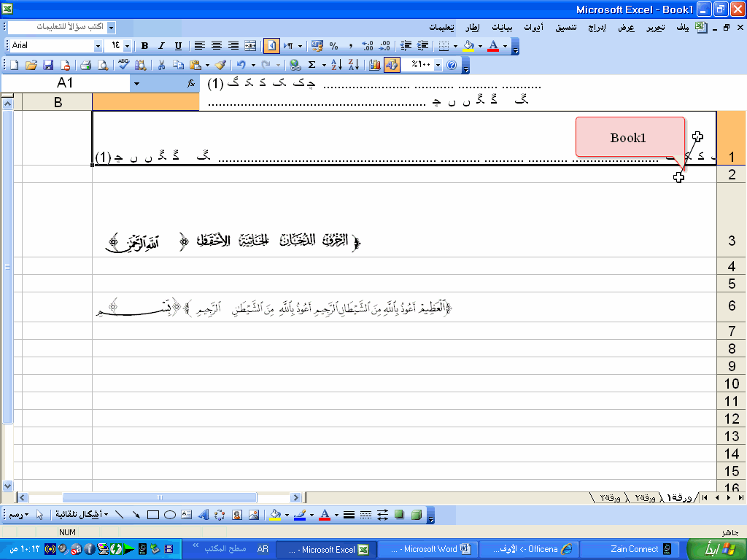Select the Arrow drawing tool

pos(136,515)
